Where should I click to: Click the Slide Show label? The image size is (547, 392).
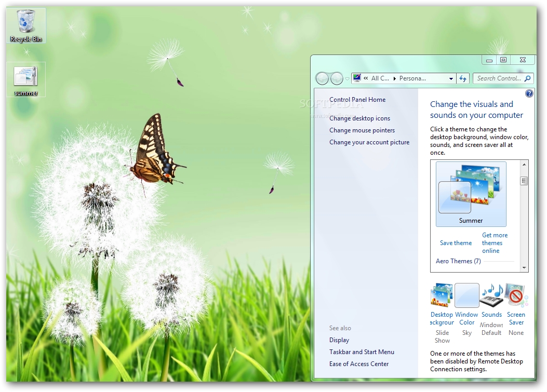[442, 336]
